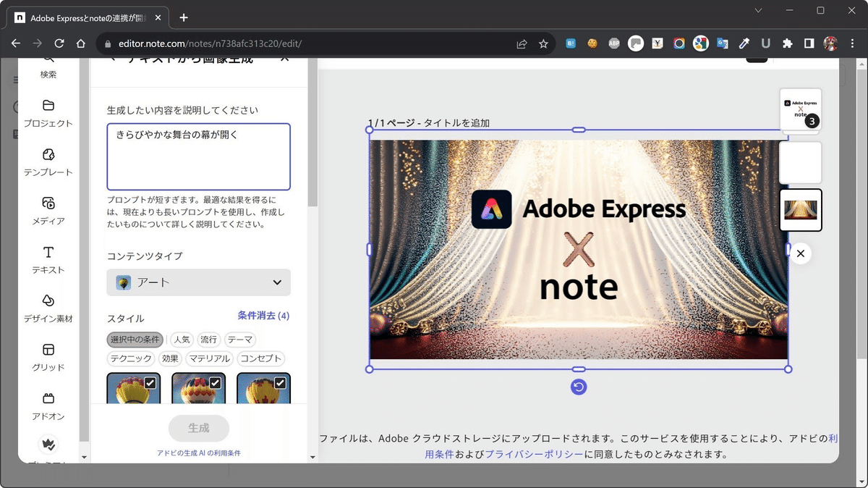Open the プライバシーポリシー link
The width and height of the screenshot is (868, 488).
(x=534, y=455)
